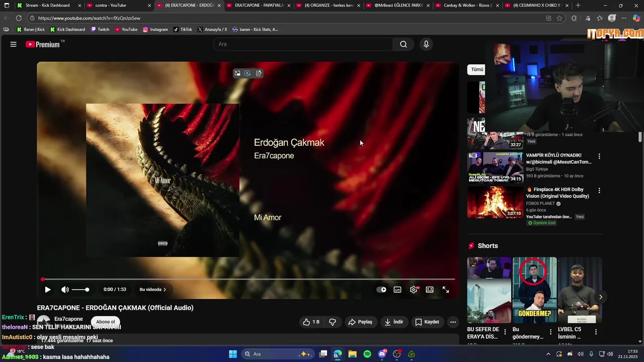Toggle subtitles/captions in player
The image size is (644, 362).
click(x=397, y=290)
